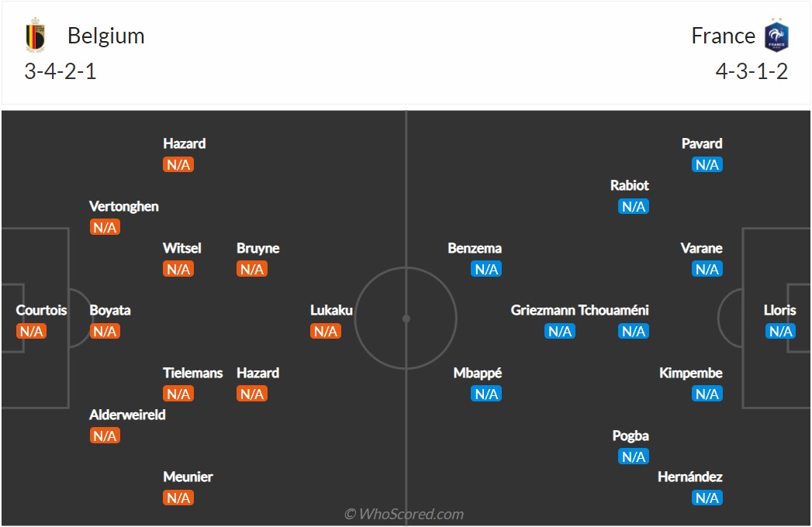Click Belgium 3-4-2-1 formation text
Image resolution: width=812 pixels, height=527 pixels.
coord(60,71)
